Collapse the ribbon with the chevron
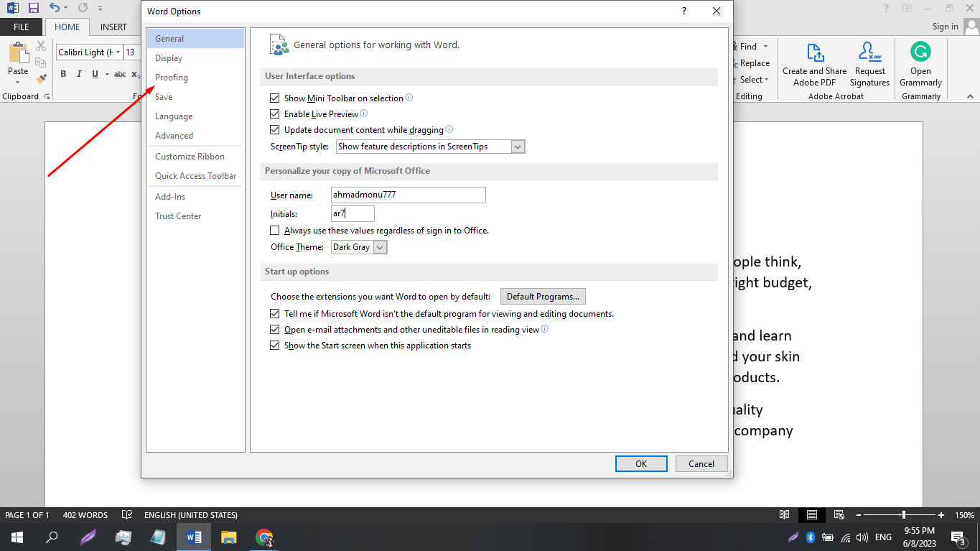The height and width of the screenshot is (551, 980). 971,96
